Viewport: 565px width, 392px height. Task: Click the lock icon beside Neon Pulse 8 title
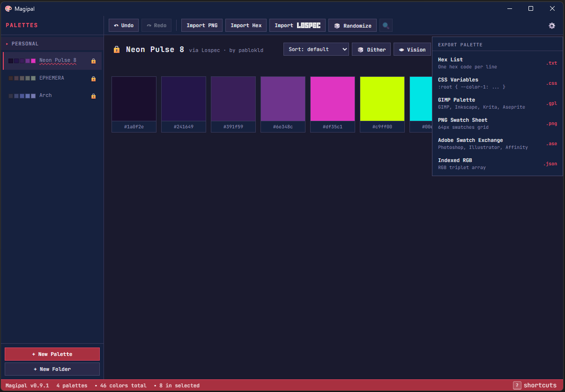(x=117, y=49)
